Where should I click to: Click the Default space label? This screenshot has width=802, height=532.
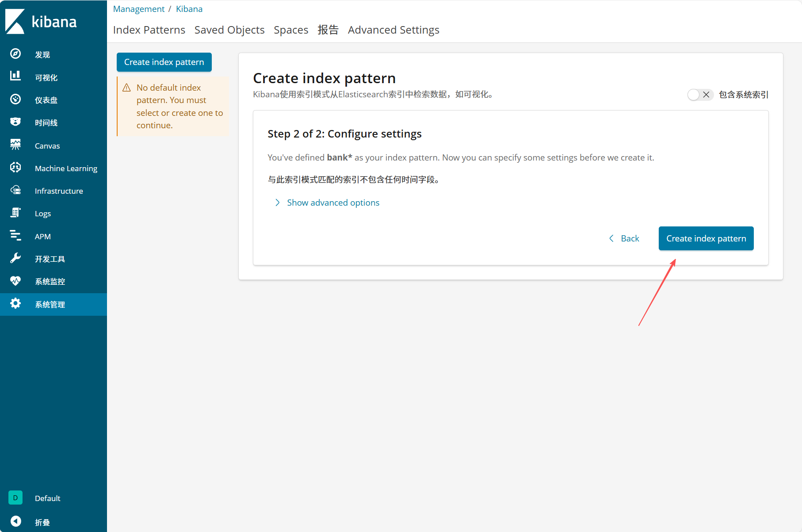[x=47, y=498]
